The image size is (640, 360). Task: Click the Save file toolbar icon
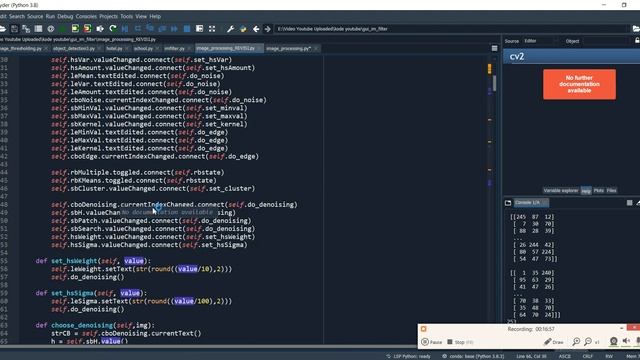tap(14, 29)
